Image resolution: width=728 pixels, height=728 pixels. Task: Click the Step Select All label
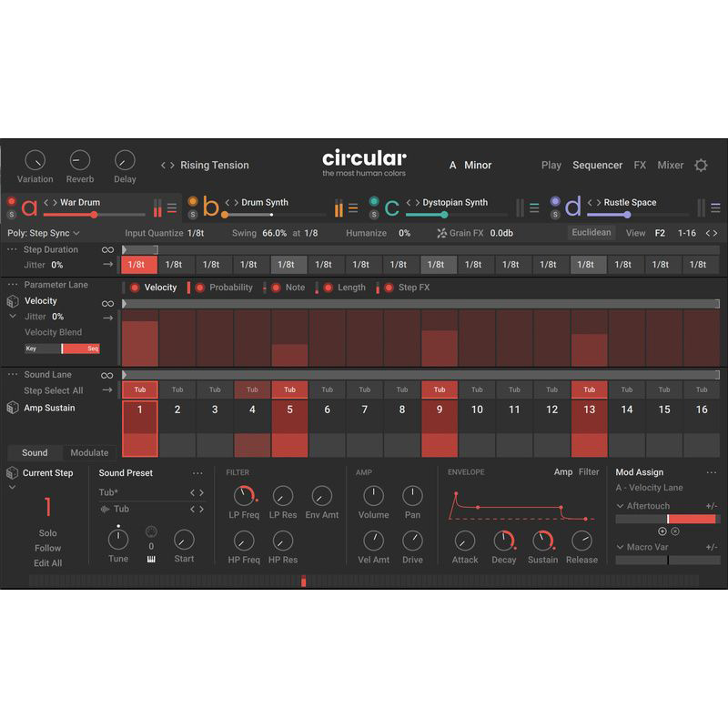pos(54,391)
